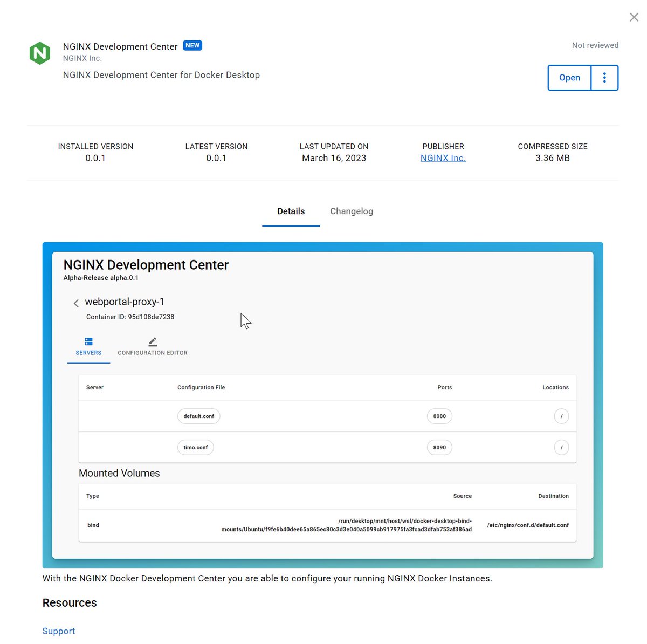Screen dimensions: 647x644
Task: Select the Servers panel icon
Action: [x=88, y=341]
